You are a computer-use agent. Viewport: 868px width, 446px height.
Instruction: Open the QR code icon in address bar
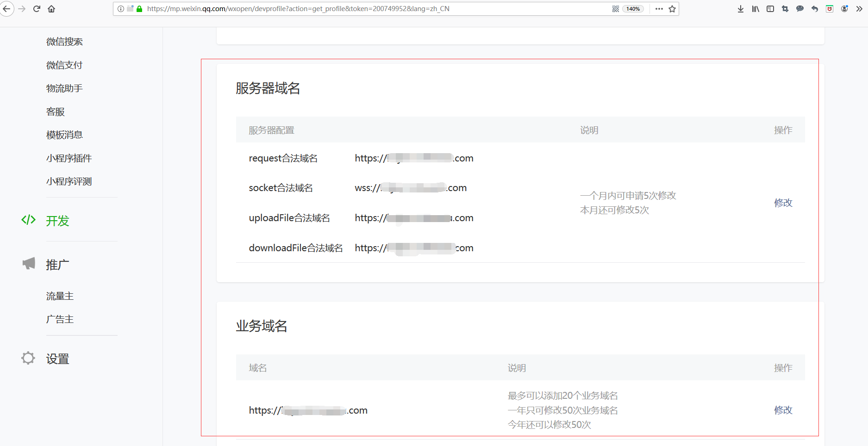coord(616,9)
